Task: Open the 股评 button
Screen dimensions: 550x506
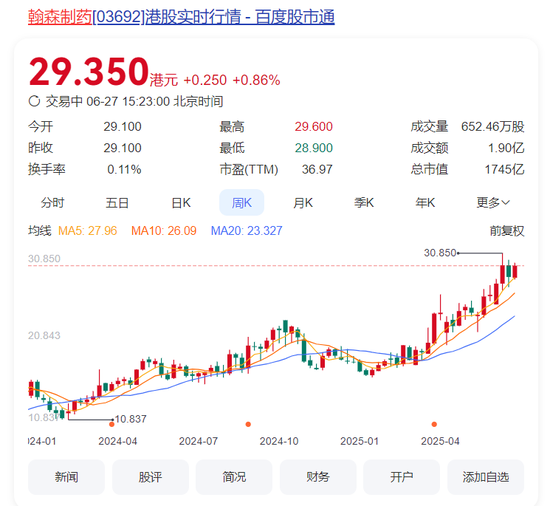Action: 150,477
